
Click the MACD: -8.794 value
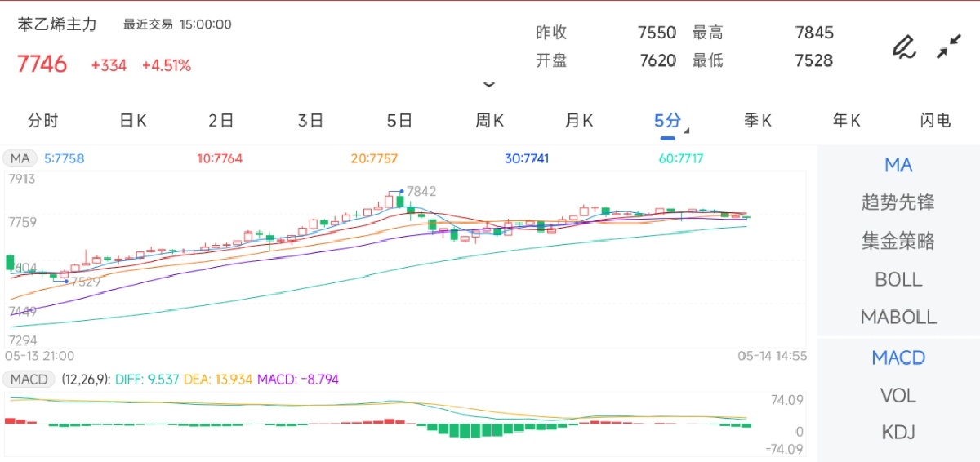click(298, 380)
